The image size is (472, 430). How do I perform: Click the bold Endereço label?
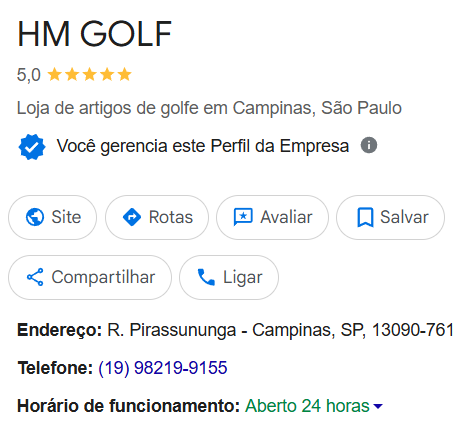coord(60,330)
